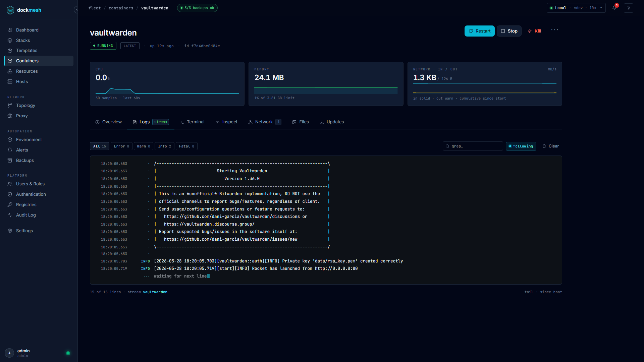
Task: Toggle the following log stream button
Action: (521, 146)
